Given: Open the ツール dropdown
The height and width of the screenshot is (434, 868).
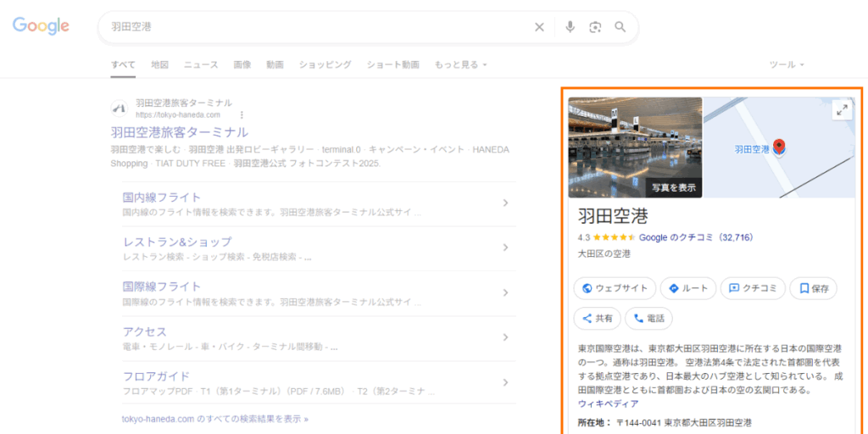Looking at the screenshot, I should [786, 64].
